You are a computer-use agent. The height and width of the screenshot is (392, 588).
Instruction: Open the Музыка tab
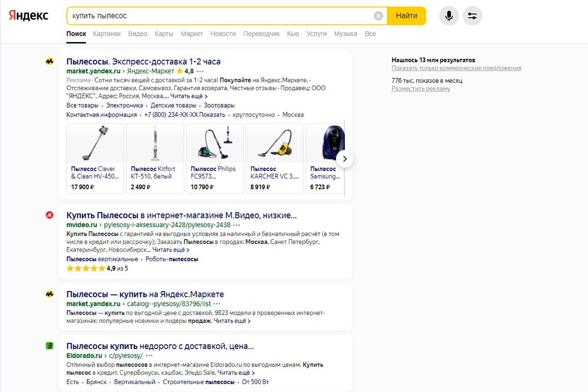point(345,34)
